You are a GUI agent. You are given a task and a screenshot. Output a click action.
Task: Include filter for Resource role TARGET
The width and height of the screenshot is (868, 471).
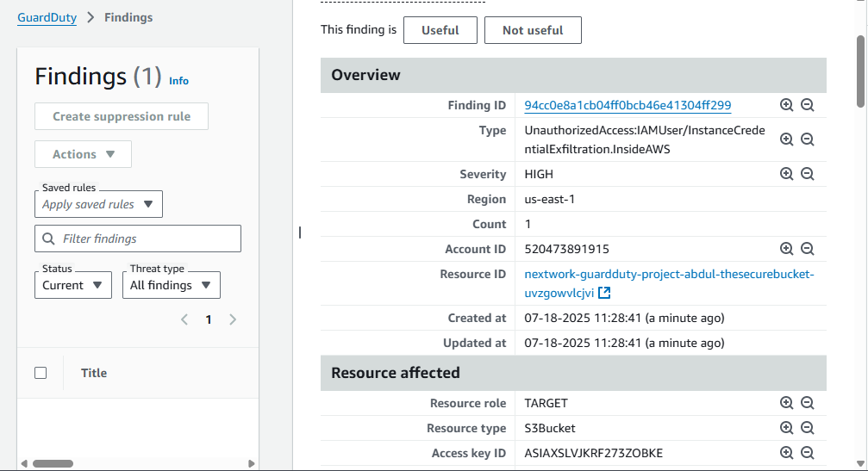[x=786, y=403]
